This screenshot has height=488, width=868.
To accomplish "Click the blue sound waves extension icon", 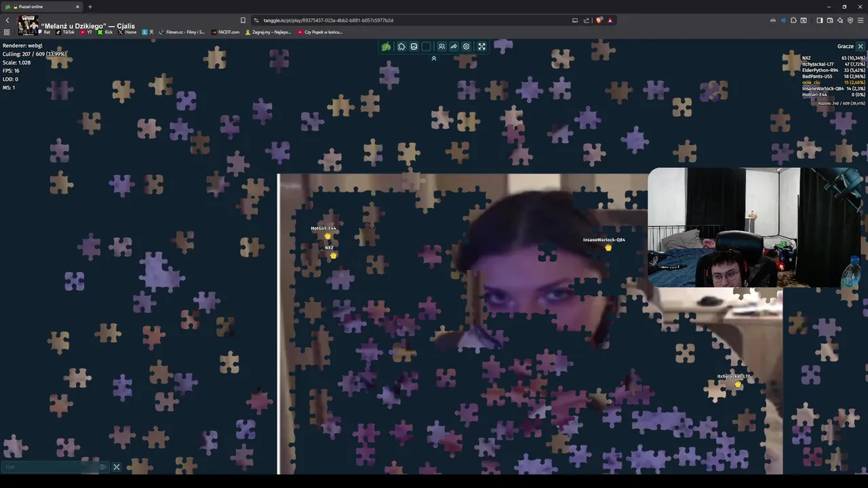I will click(x=783, y=20).
